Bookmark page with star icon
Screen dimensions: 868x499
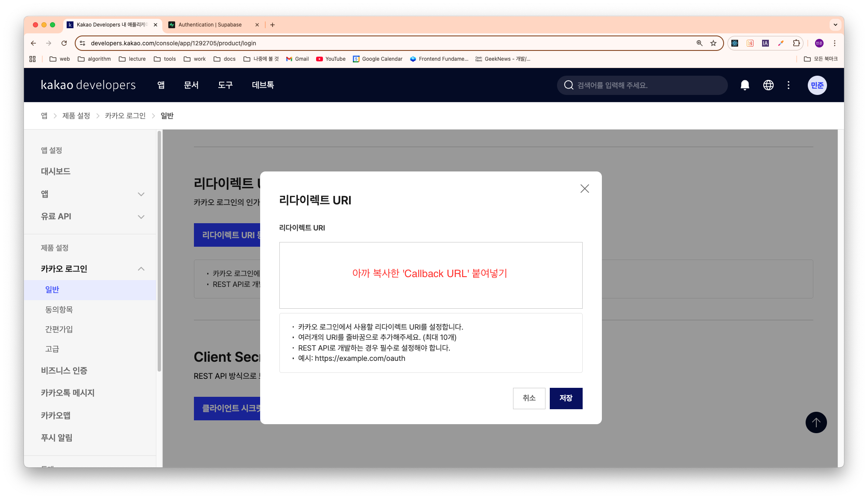713,43
